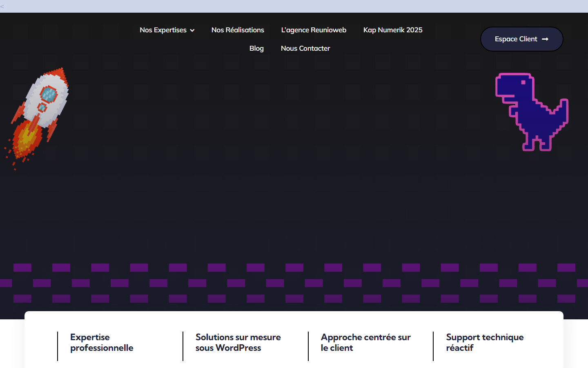Click the pixel rocket illustration
The image size is (588, 368).
click(x=37, y=119)
